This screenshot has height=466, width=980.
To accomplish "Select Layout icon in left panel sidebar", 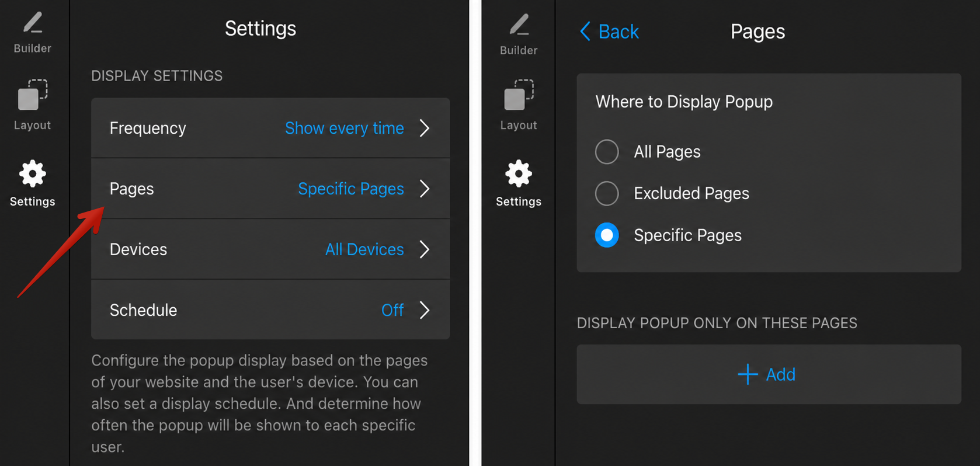I will 33,95.
